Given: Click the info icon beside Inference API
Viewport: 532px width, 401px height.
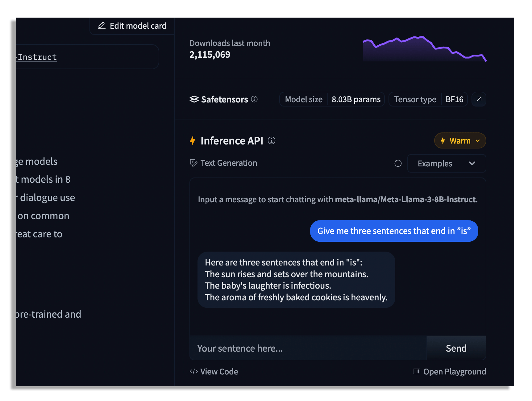Looking at the screenshot, I should [272, 141].
